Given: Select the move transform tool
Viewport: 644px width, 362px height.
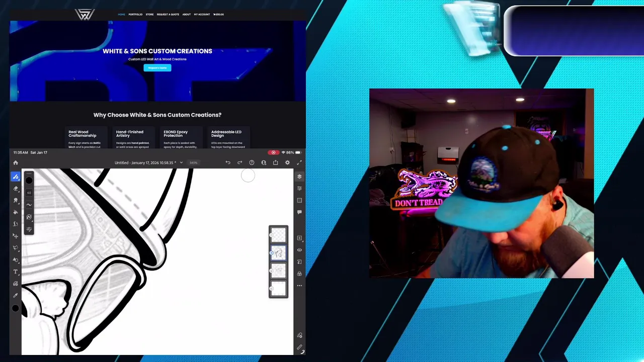Looking at the screenshot, I should (16, 236).
